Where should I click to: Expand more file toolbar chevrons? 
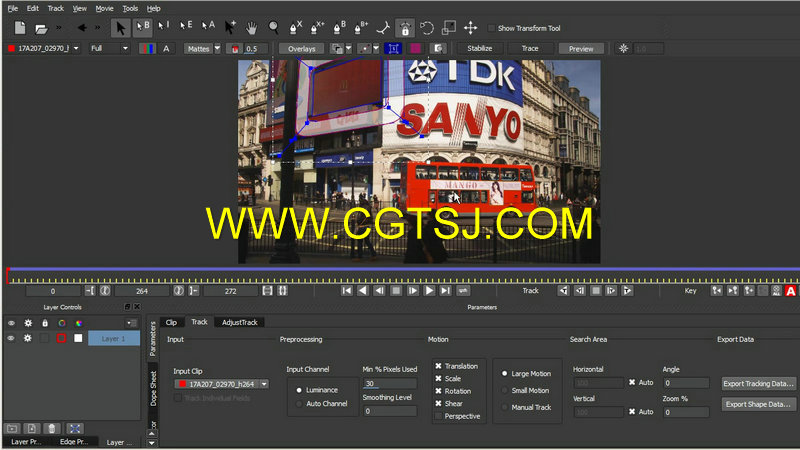click(x=59, y=28)
